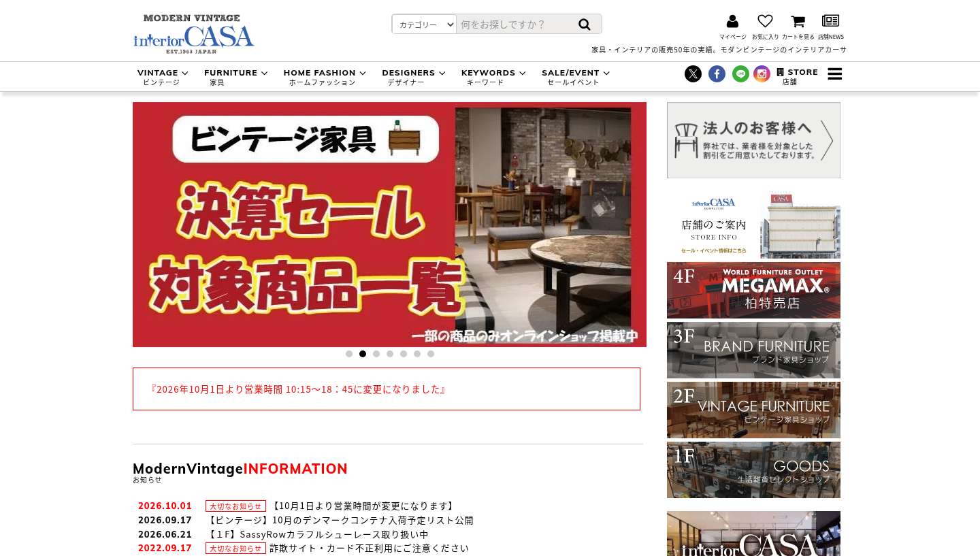Expand DESIGNERS デザイナー menu
Viewport: 980px width, 556px height.
414,77
